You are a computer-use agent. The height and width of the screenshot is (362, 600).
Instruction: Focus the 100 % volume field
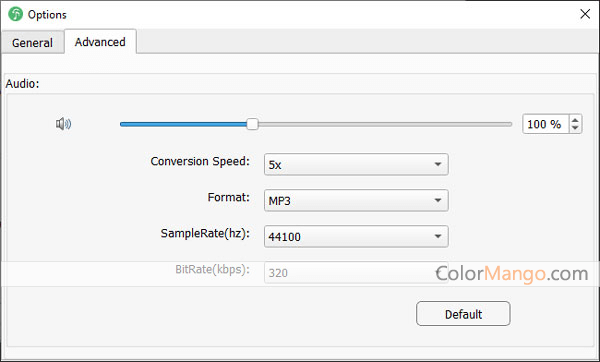[x=545, y=124]
